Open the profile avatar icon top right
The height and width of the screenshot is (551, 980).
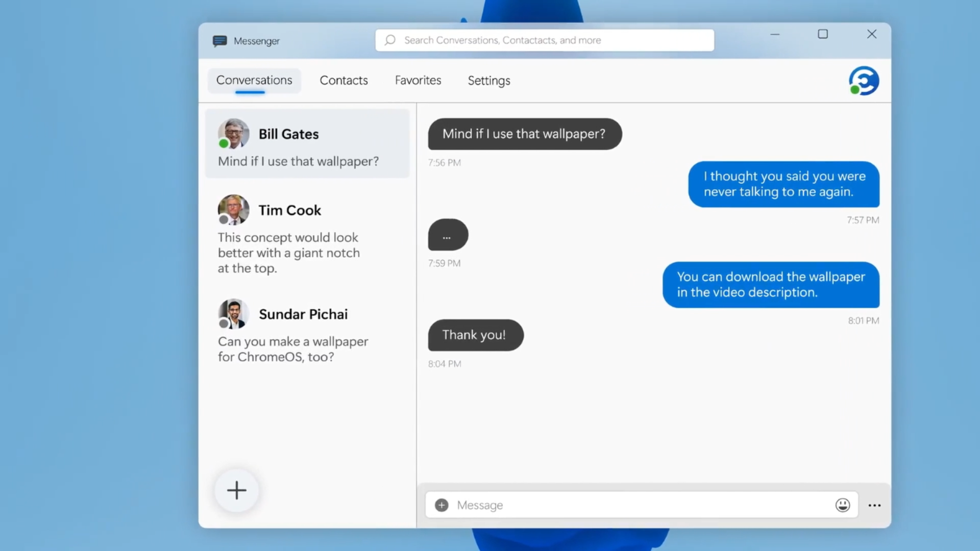tap(864, 80)
